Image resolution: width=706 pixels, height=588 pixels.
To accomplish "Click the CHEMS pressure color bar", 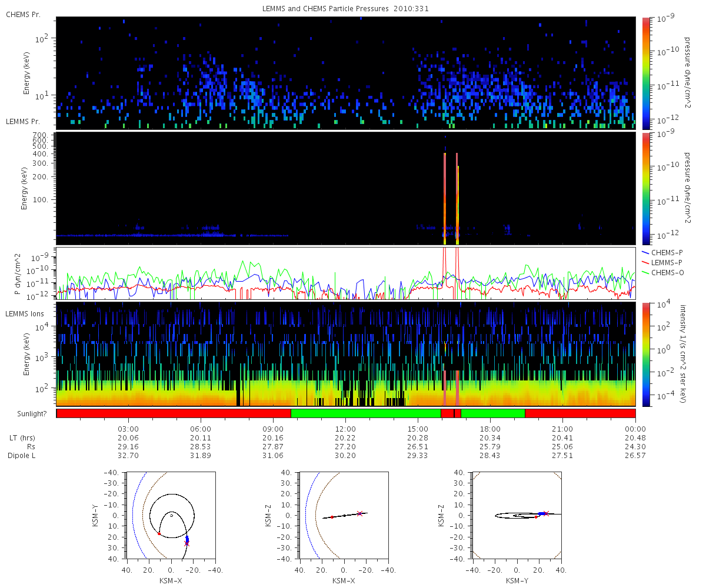I will click(645, 73).
